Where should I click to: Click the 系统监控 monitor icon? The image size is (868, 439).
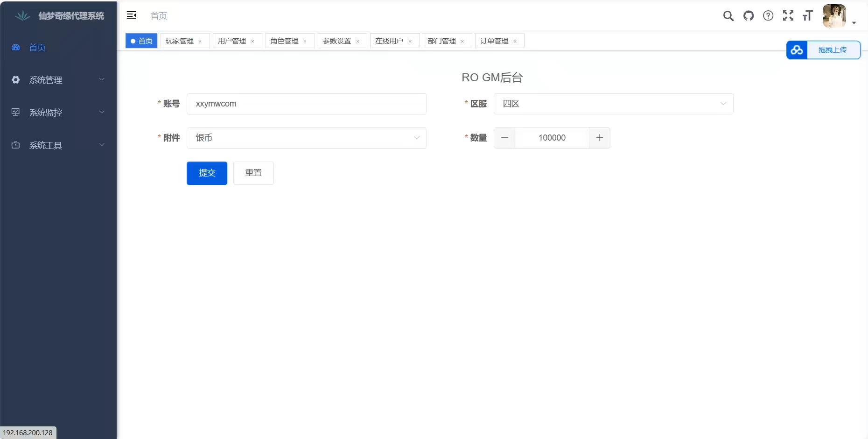click(x=16, y=113)
